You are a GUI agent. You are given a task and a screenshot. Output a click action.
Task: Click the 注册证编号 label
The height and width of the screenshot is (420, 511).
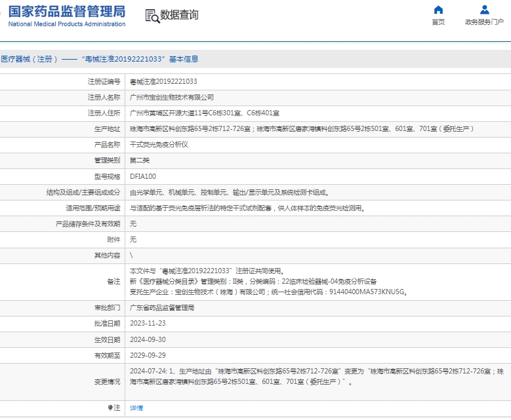[104, 81]
